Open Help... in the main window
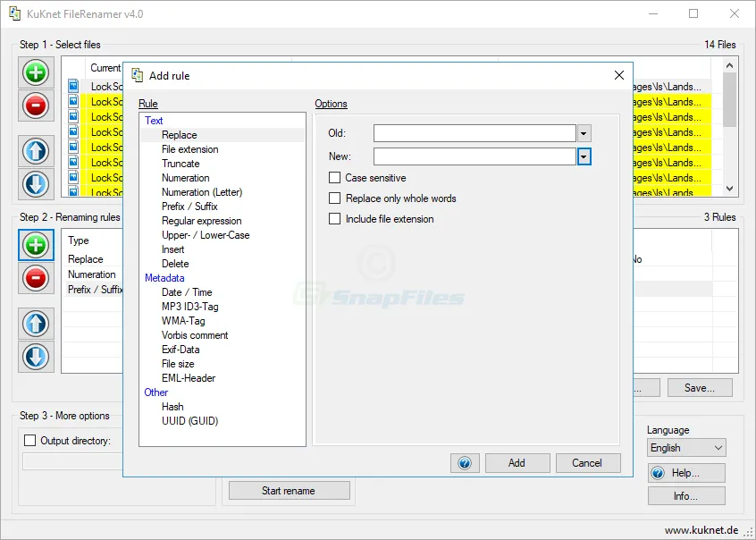 pyautogui.click(x=686, y=473)
